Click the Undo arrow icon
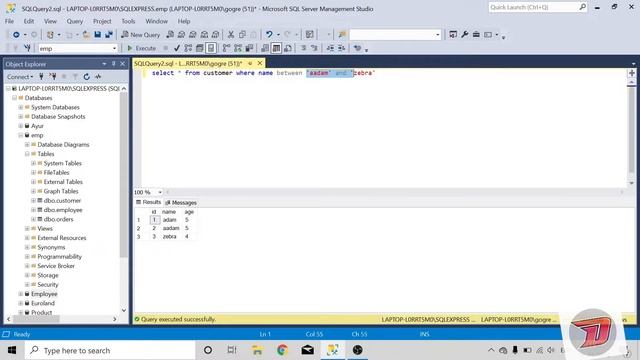 coord(269,35)
